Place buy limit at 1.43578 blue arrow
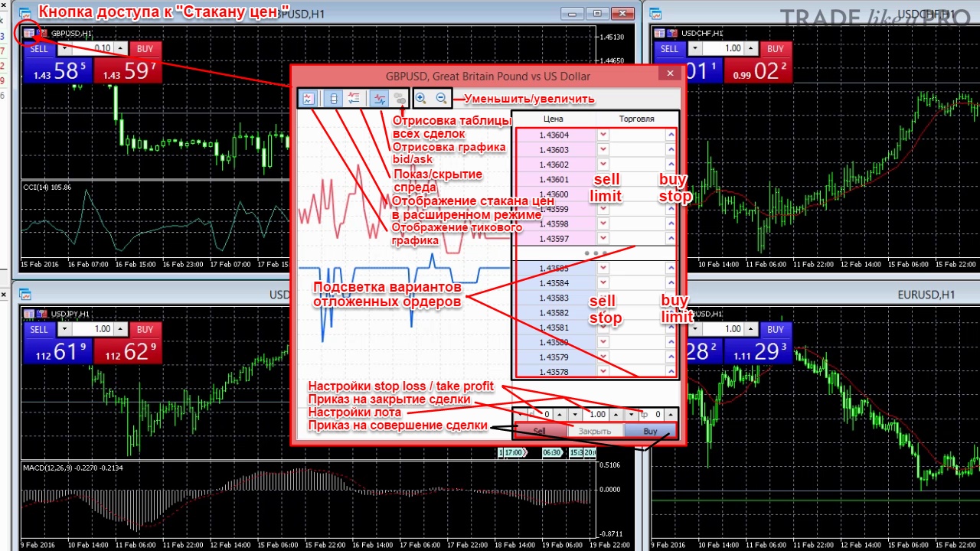This screenshot has width=980, height=551. 671,372
